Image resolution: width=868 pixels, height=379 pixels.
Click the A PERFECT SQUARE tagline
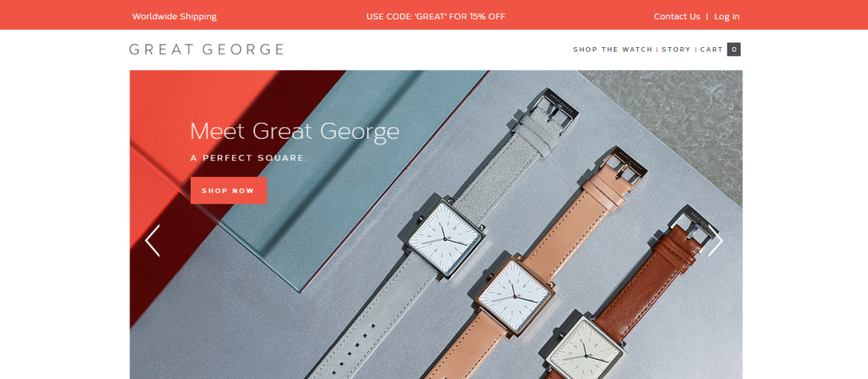(249, 157)
